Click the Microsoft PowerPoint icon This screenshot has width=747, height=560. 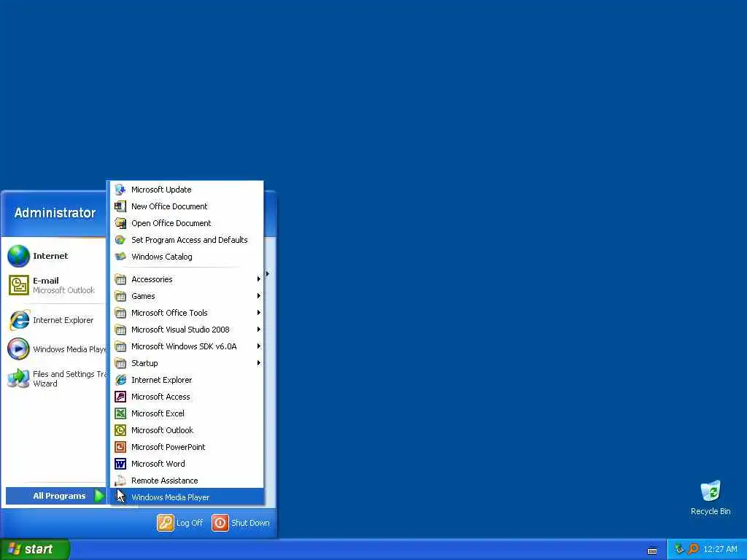click(x=120, y=447)
